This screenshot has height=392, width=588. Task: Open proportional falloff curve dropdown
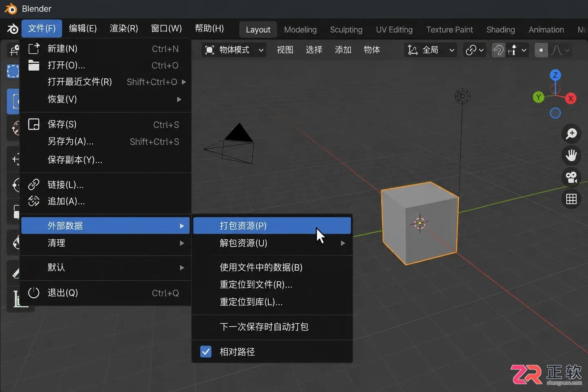coord(560,50)
